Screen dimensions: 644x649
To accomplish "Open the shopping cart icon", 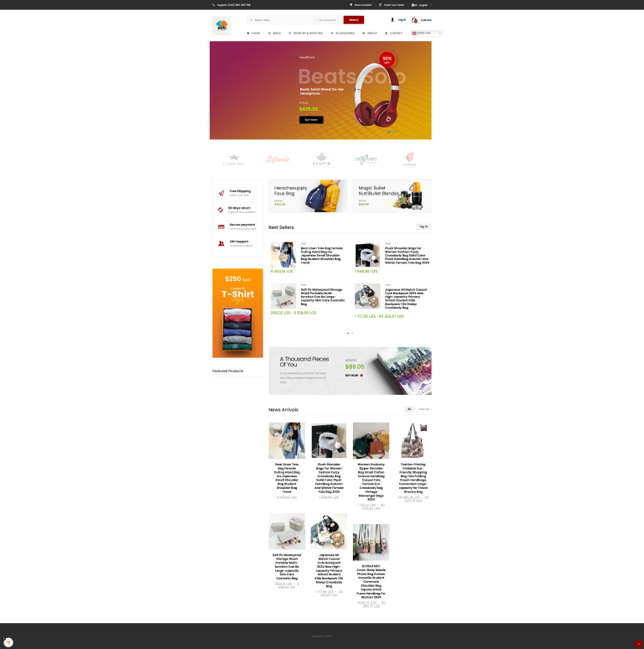I will [414, 20].
